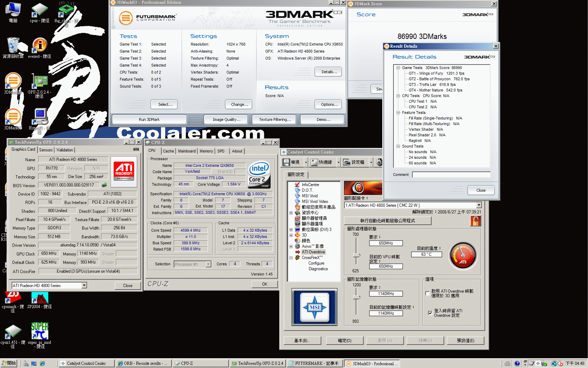This screenshot has width=588, height=368.
Task: Click 執行自動化時脈組態公用程式 button
Action: [387, 220]
